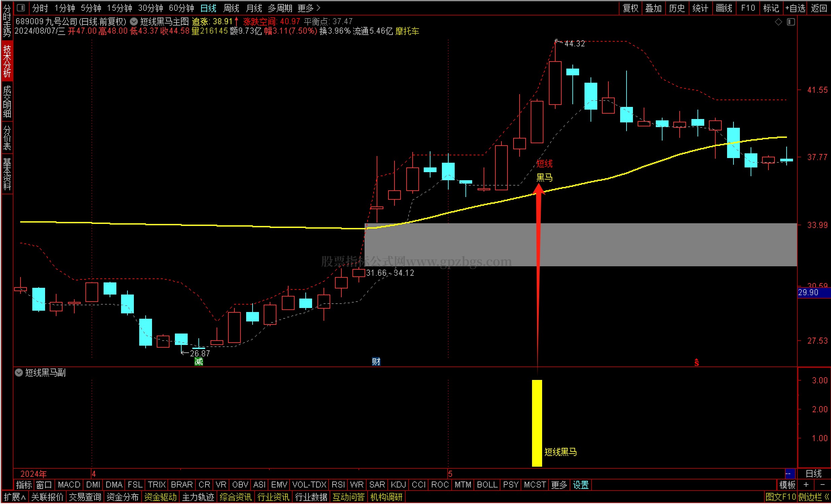Click the 标记 mark button
Viewport: 831px width, 504px height.
click(x=771, y=8)
